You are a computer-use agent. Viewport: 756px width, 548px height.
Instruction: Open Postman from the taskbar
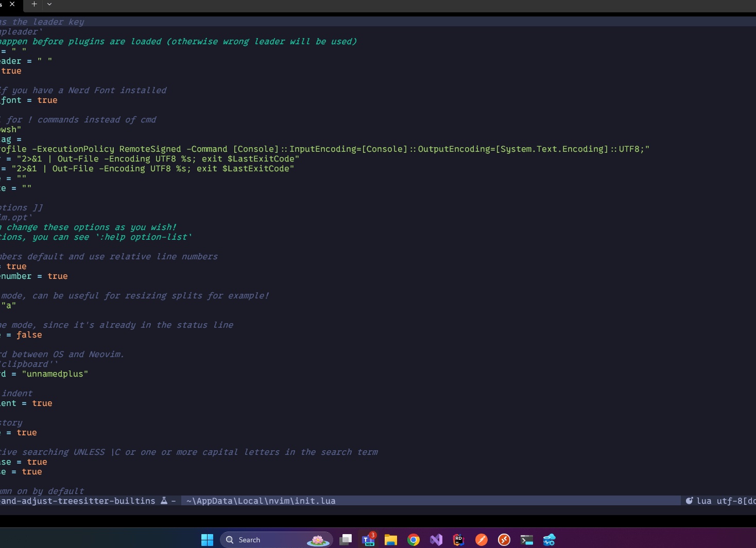coord(482,540)
